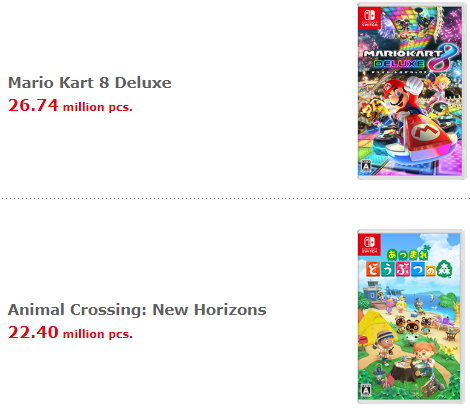Click the yellow tent on Animal Crossing cover

376,323
